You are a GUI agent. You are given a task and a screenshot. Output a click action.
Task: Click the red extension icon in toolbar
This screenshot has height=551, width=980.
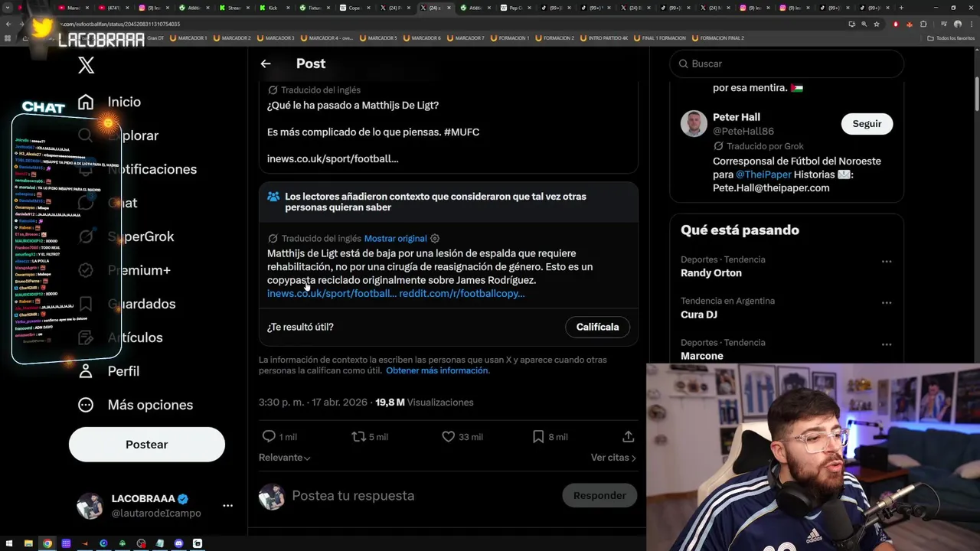pyautogui.click(x=896, y=24)
